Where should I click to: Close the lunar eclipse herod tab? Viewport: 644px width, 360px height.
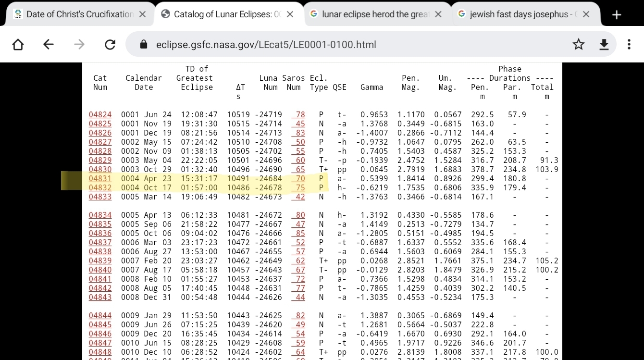click(x=438, y=14)
